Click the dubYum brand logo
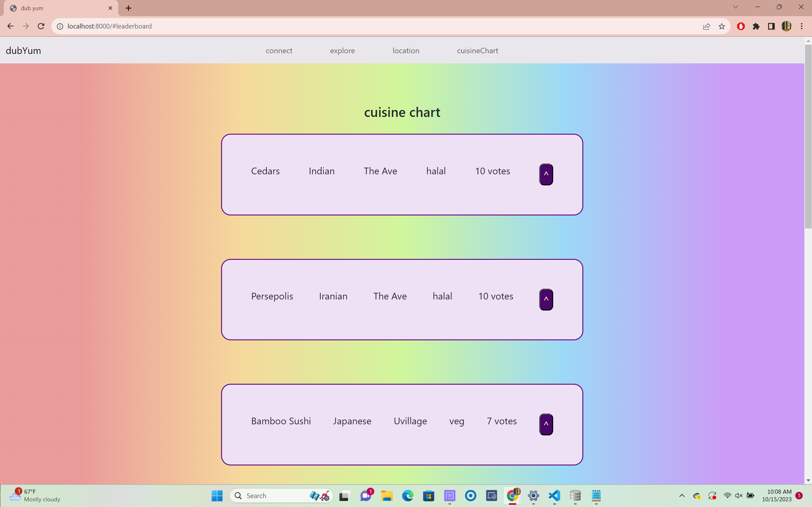This screenshot has height=507, width=812. pyautogui.click(x=23, y=51)
